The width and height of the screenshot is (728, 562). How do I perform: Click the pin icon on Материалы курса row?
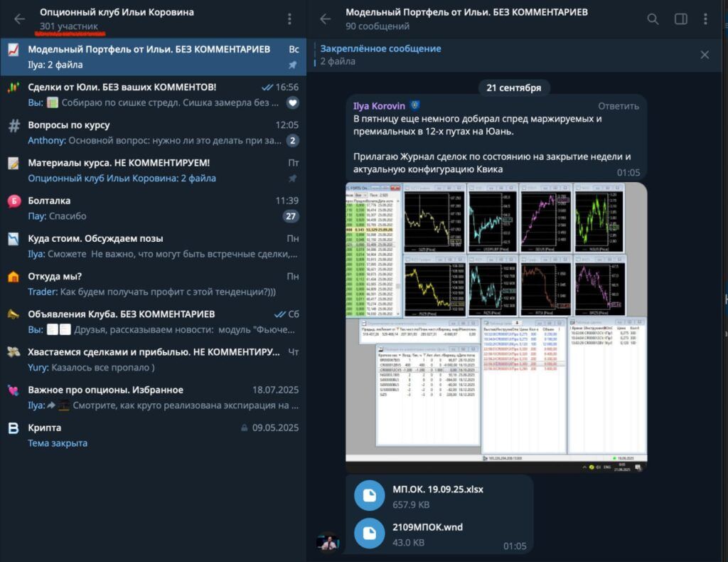point(292,179)
